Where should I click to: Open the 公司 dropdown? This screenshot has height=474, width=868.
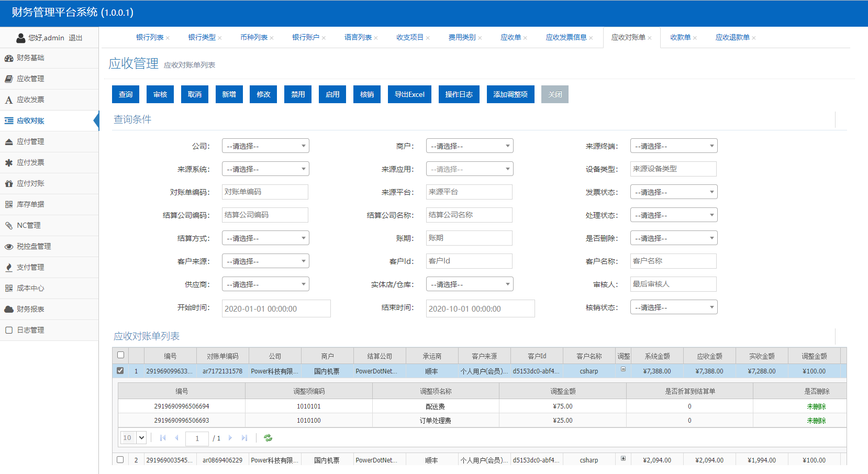(x=265, y=146)
